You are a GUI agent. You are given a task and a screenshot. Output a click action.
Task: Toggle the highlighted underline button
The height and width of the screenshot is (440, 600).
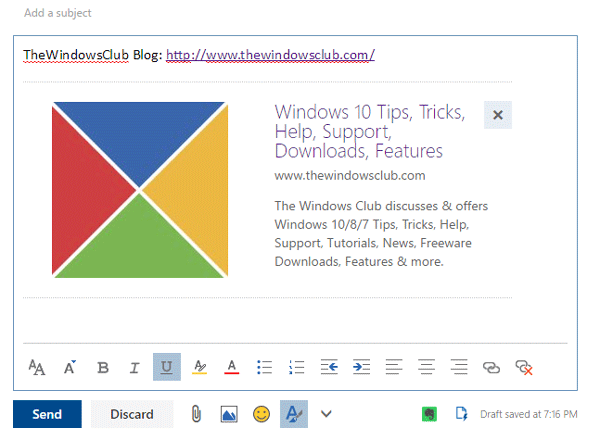[x=167, y=367]
